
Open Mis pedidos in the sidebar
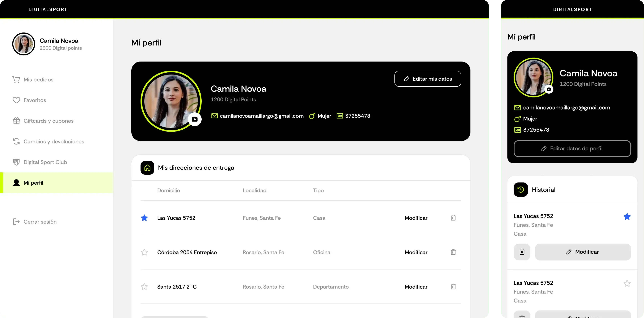pos(38,79)
